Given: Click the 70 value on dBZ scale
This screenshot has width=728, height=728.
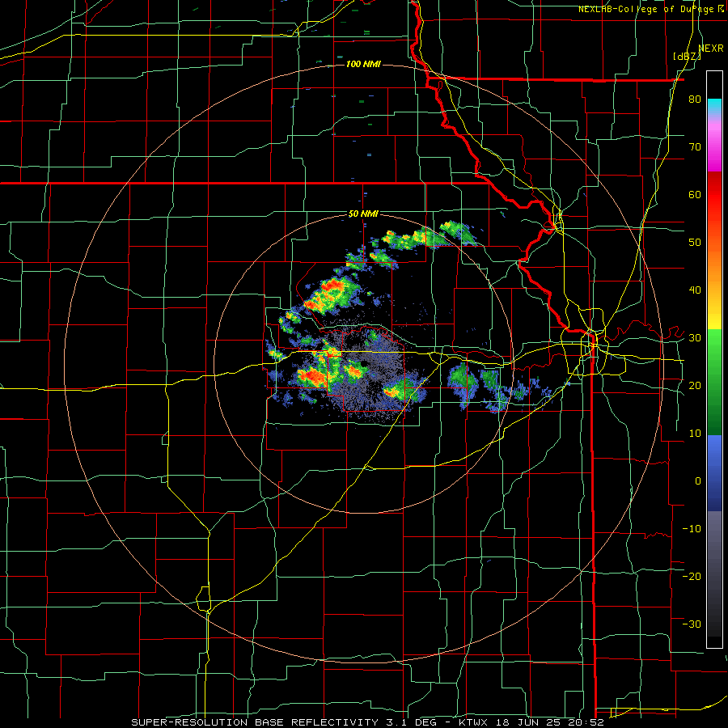Looking at the screenshot, I should click(x=695, y=147).
